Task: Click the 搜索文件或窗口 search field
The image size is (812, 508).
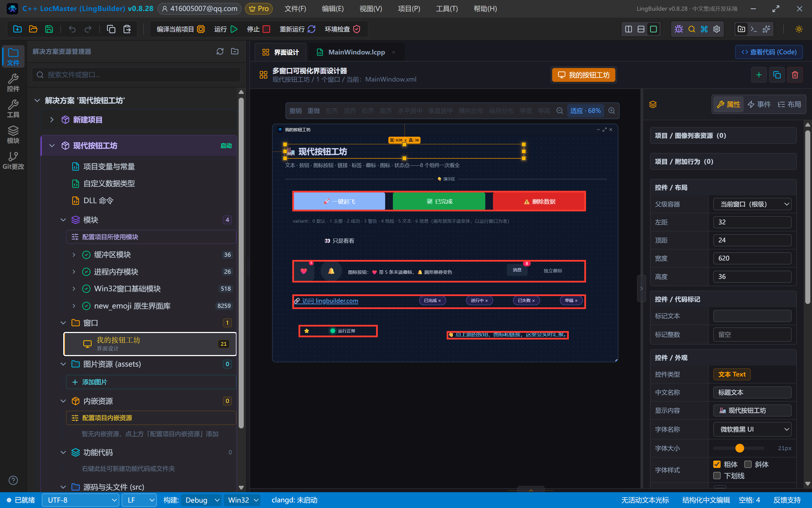Action: pos(136,75)
